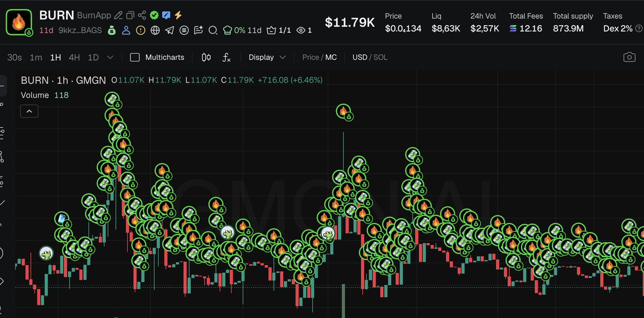
Task: Click the +716.08 (+6.46%) change value
Action: coord(290,80)
